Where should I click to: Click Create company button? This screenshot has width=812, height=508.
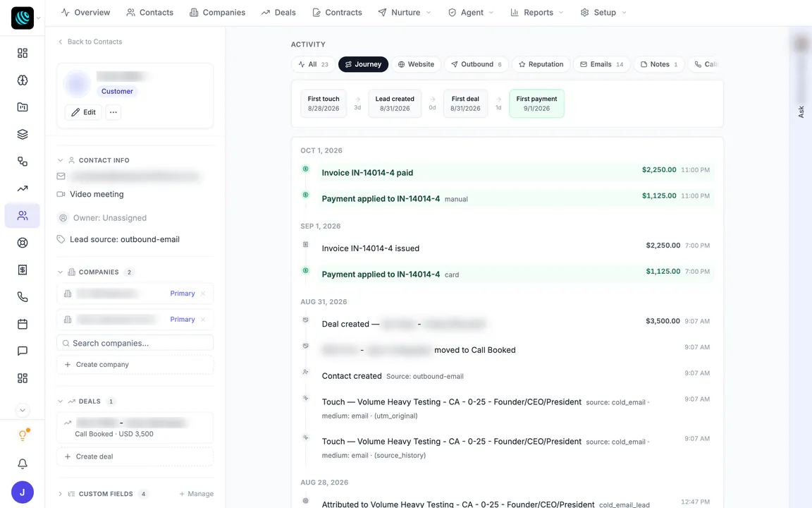135,364
